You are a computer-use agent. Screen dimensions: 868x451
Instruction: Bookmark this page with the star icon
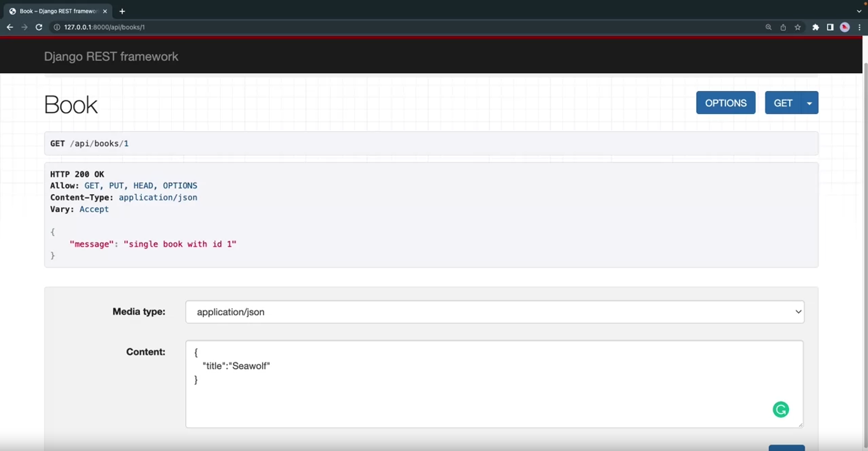(x=797, y=27)
